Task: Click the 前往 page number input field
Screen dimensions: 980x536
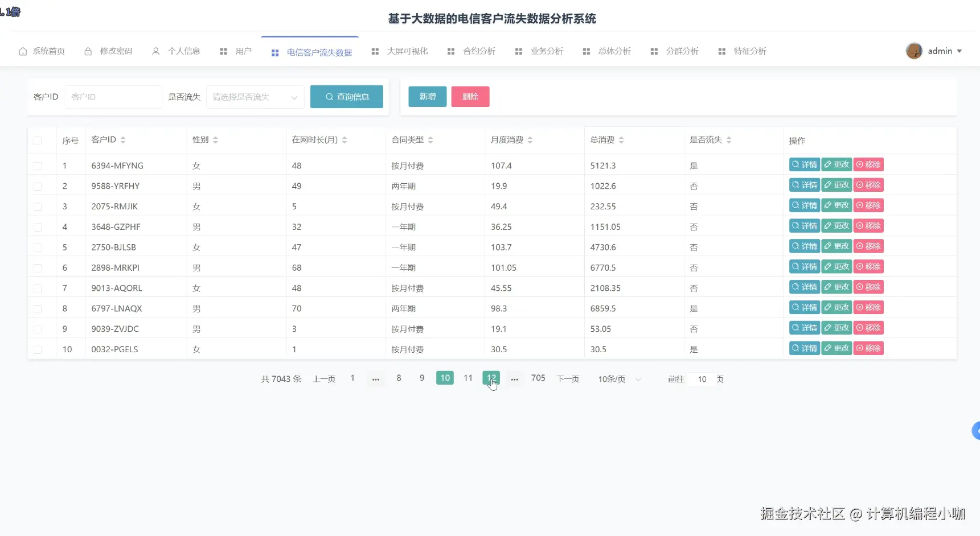Action: tap(701, 379)
